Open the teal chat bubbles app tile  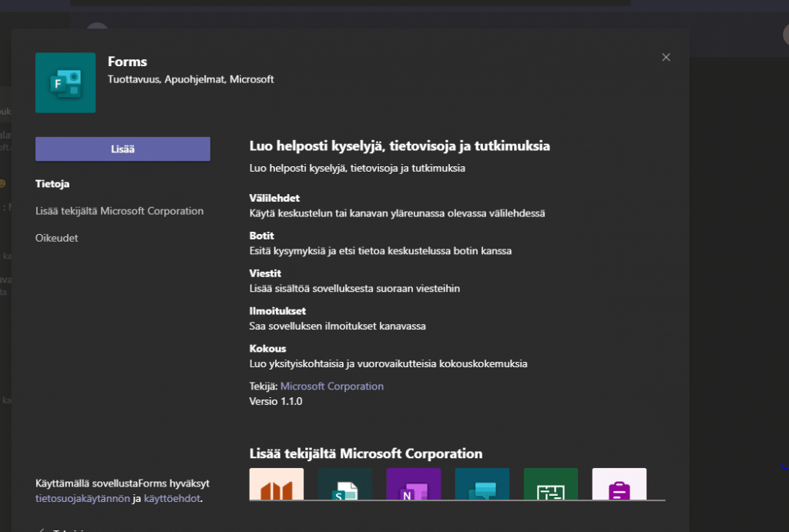click(x=482, y=483)
